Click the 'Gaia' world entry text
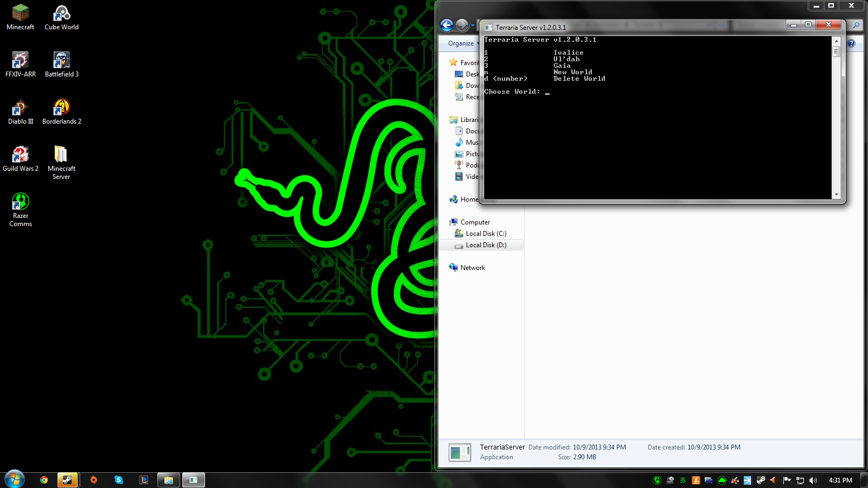Viewport: 868px width, 488px height. (x=562, y=66)
